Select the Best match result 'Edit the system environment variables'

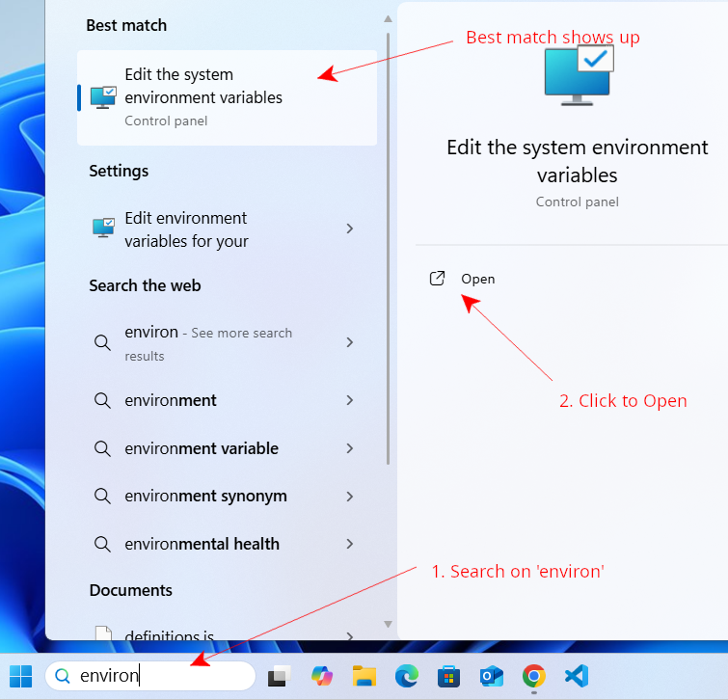point(227,98)
